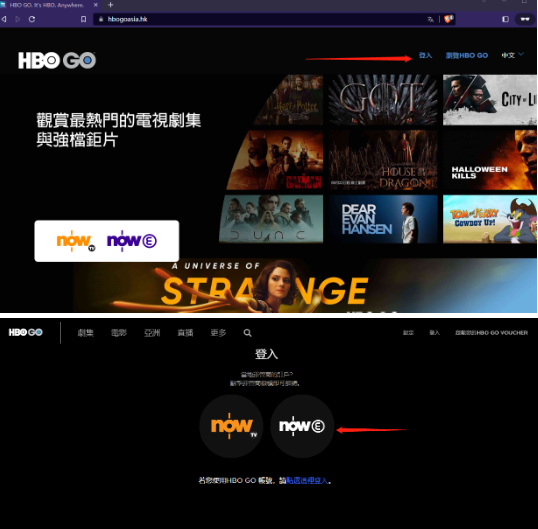Select the Now E circular login logo
This screenshot has width=538, height=529.
click(302, 426)
